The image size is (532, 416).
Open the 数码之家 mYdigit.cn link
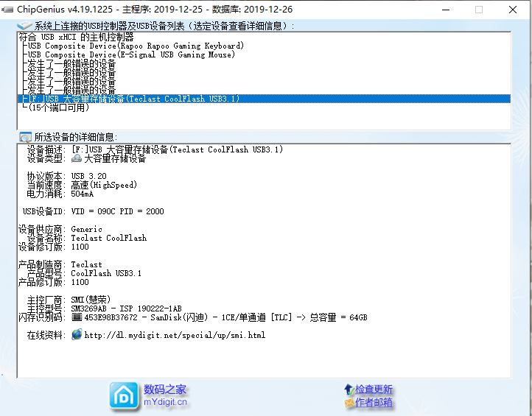click(165, 395)
